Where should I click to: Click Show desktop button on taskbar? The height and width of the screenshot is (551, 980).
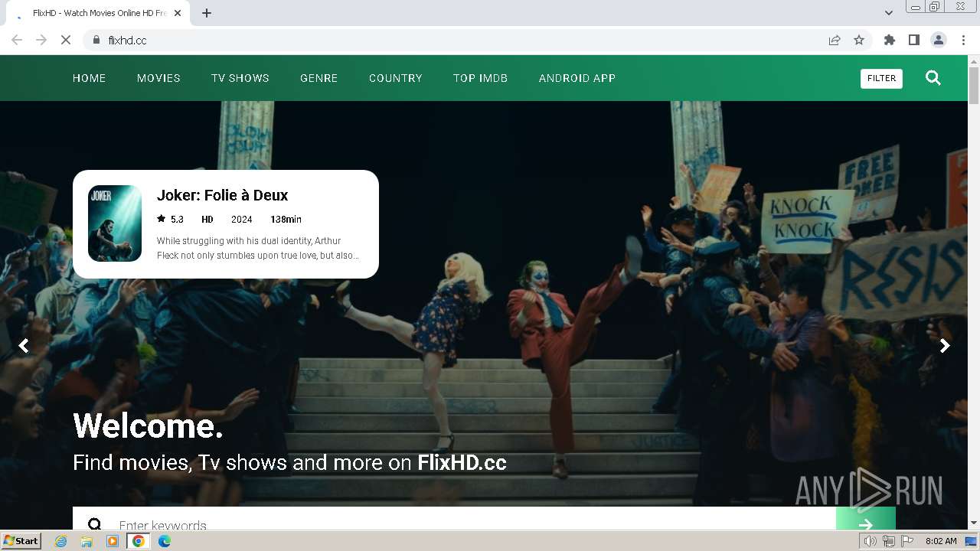click(x=972, y=541)
